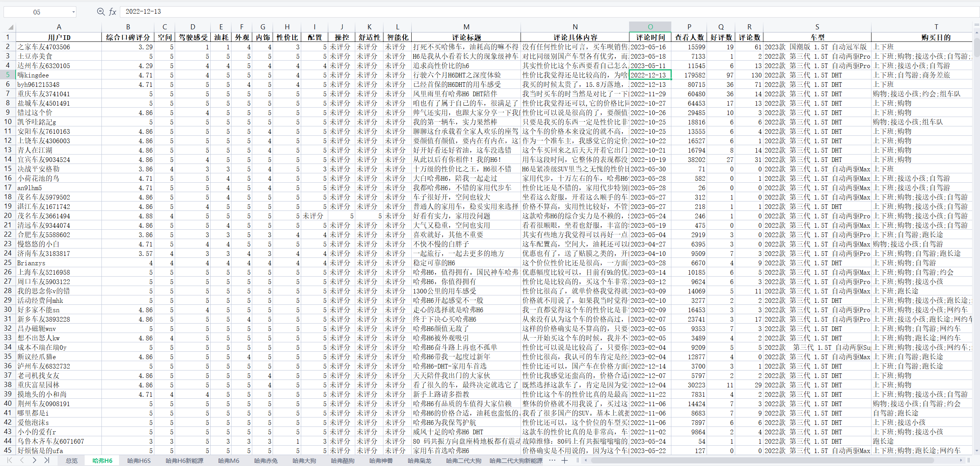Expand the Name Box dropdown arrow
Image resolution: width=980 pixels, height=466 pixels.
coord(73,12)
